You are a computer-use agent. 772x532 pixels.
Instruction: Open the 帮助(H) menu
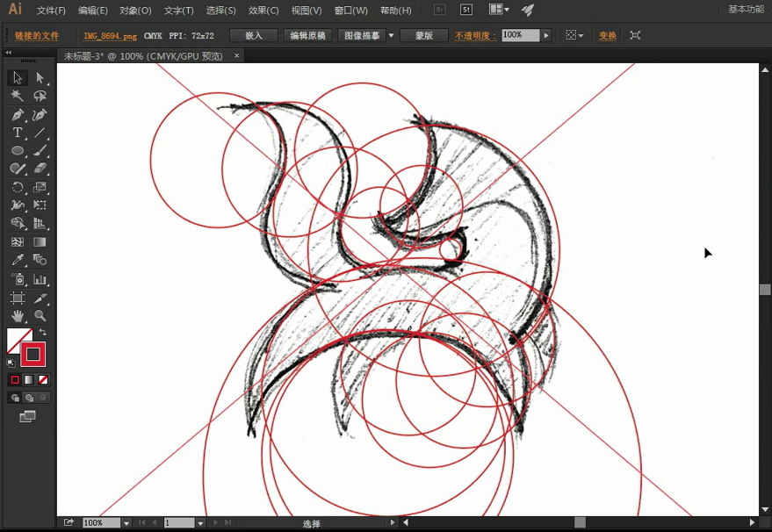coord(395,11)
